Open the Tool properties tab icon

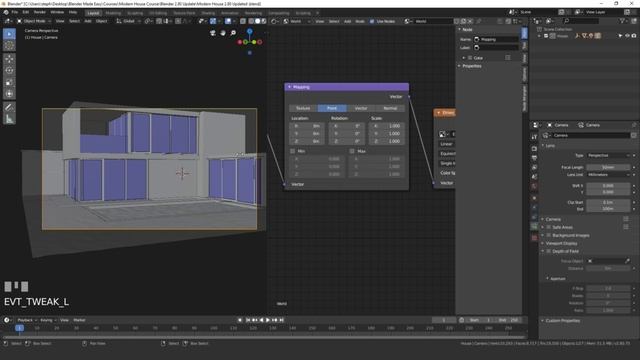pos(534,137)
